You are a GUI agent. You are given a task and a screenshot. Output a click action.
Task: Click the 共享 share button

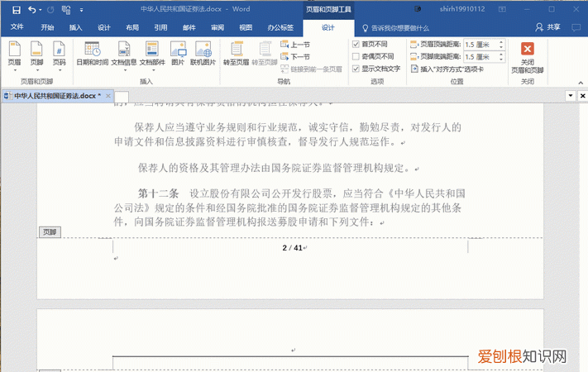[x=547, y=27]
